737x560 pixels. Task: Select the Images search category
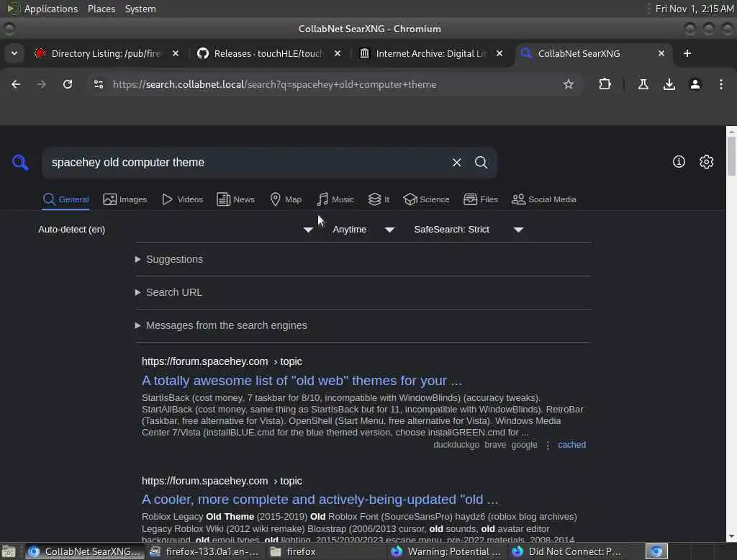tap(125, 199)
